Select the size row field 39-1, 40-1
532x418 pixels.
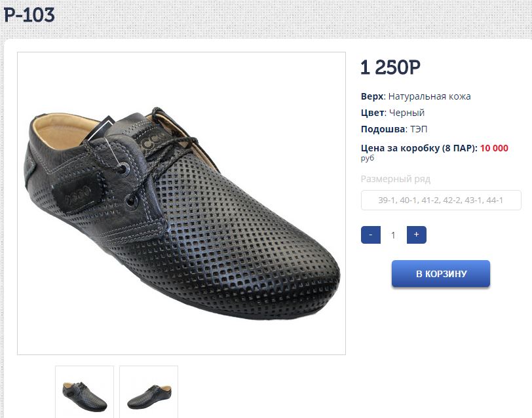[x=441, y=200]
